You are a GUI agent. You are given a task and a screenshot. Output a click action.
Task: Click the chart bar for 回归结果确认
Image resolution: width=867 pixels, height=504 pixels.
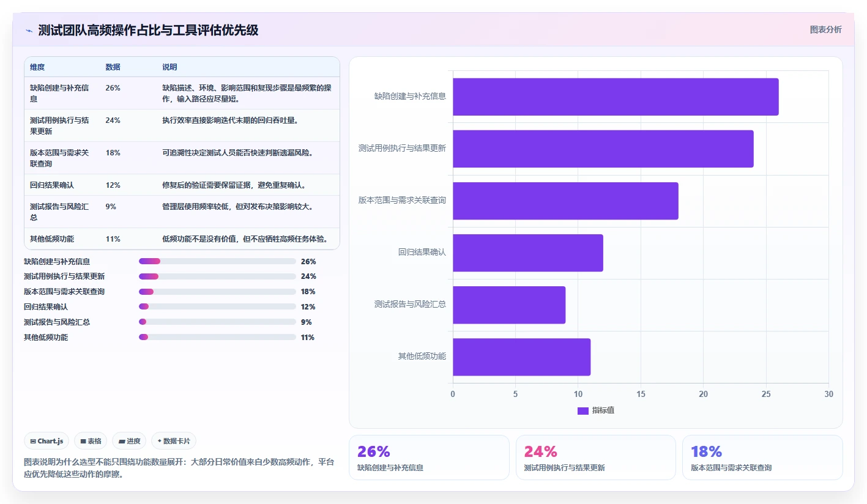pos(528,253)
